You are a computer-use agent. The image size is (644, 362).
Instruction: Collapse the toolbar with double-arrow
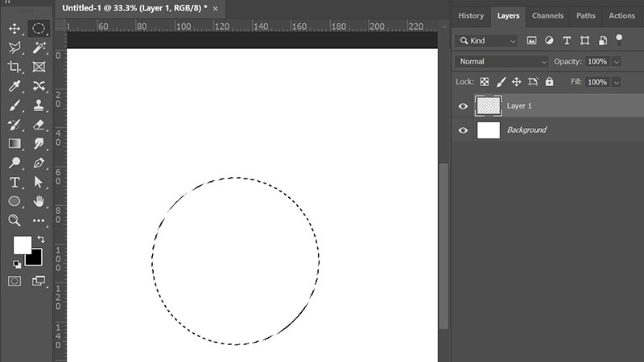tap(8, 2)
